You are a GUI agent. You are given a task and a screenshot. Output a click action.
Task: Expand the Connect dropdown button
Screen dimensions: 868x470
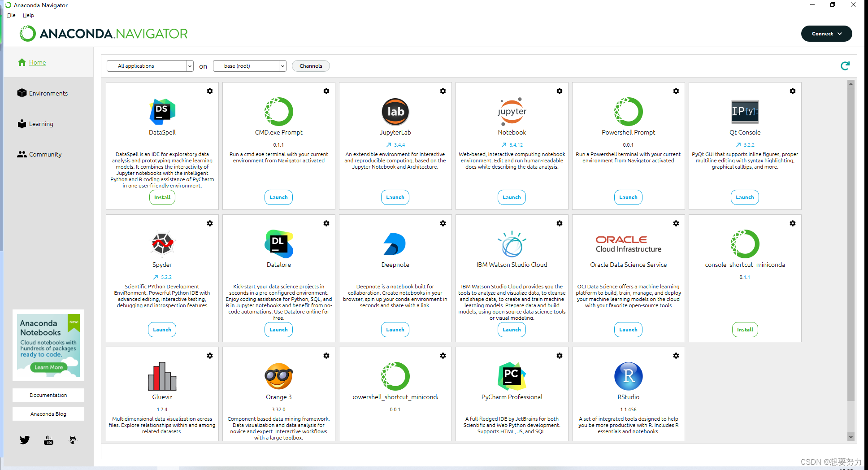[x=827, y=34]
